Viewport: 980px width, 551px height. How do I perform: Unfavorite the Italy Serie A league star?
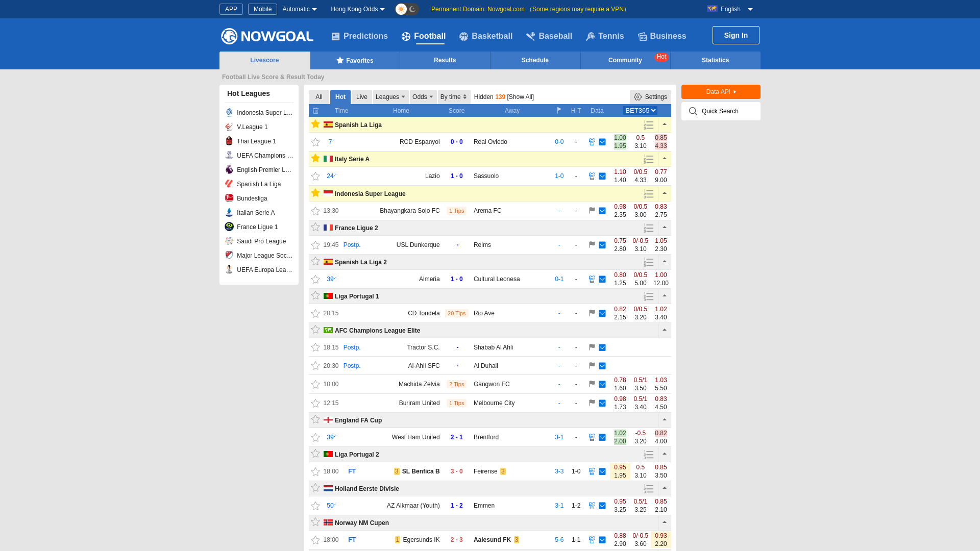click(315, 158)
